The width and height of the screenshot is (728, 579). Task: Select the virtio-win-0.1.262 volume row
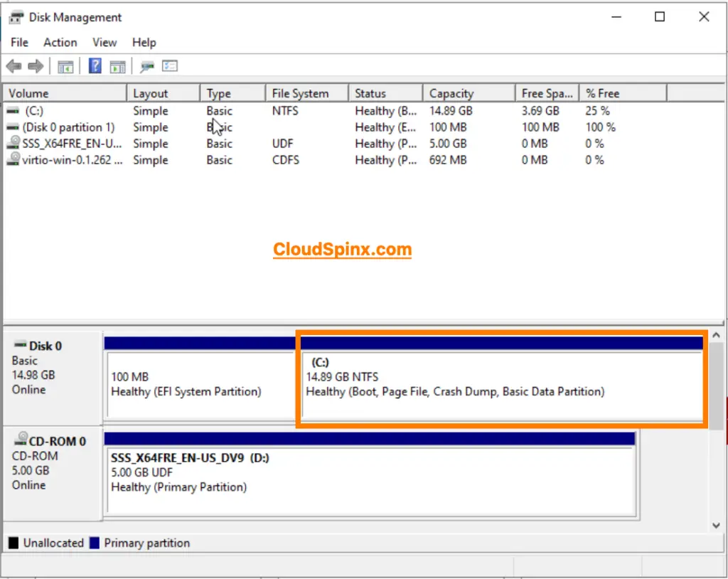click(64, 160)
